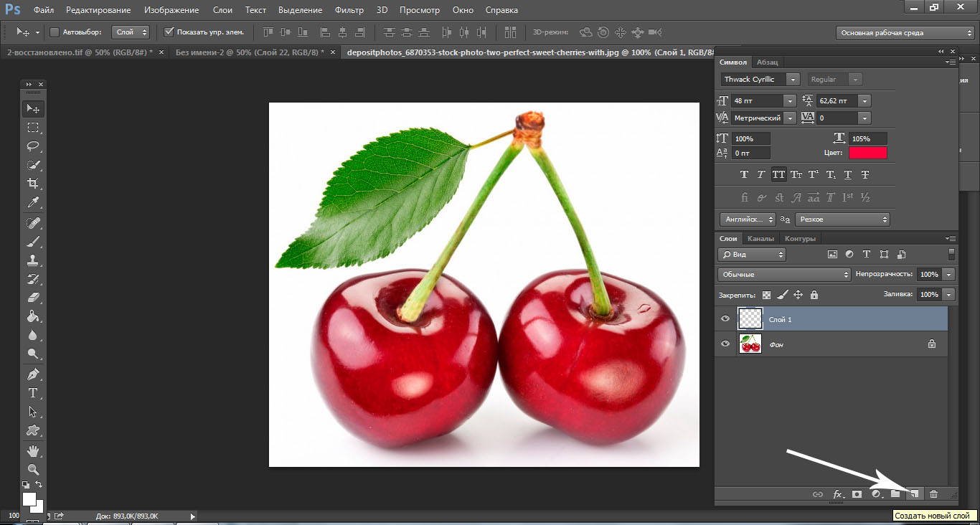Screen dimensions: 980x525
Task: Select the Horizontal Type tool
Action: (x=33, y=393)
